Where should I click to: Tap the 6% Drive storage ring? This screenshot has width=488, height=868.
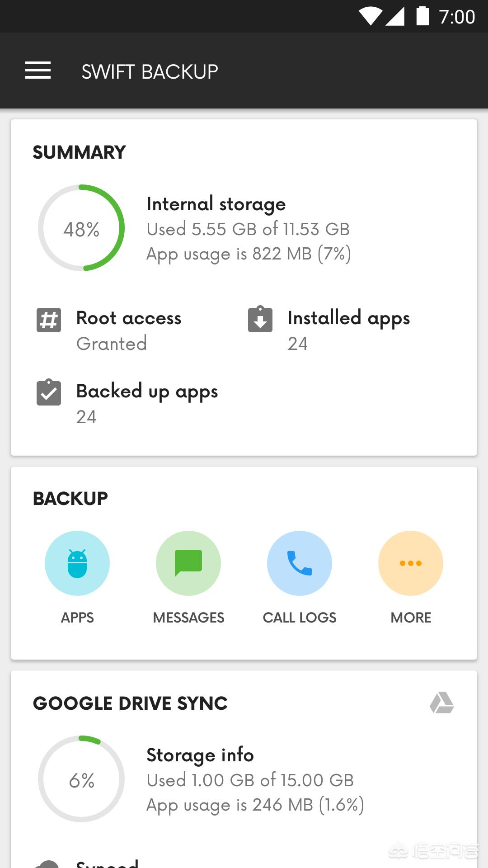tap(81, 779)
